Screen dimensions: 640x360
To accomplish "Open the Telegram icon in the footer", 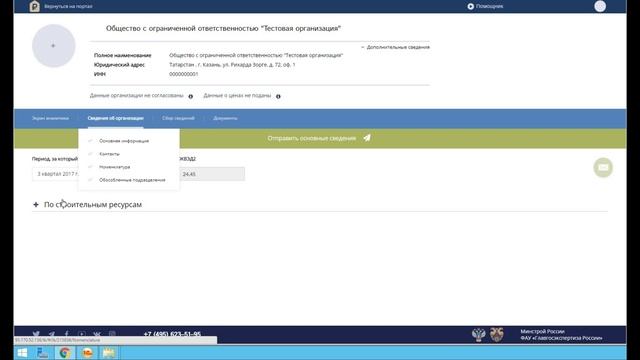I will [x=51, y=334].
